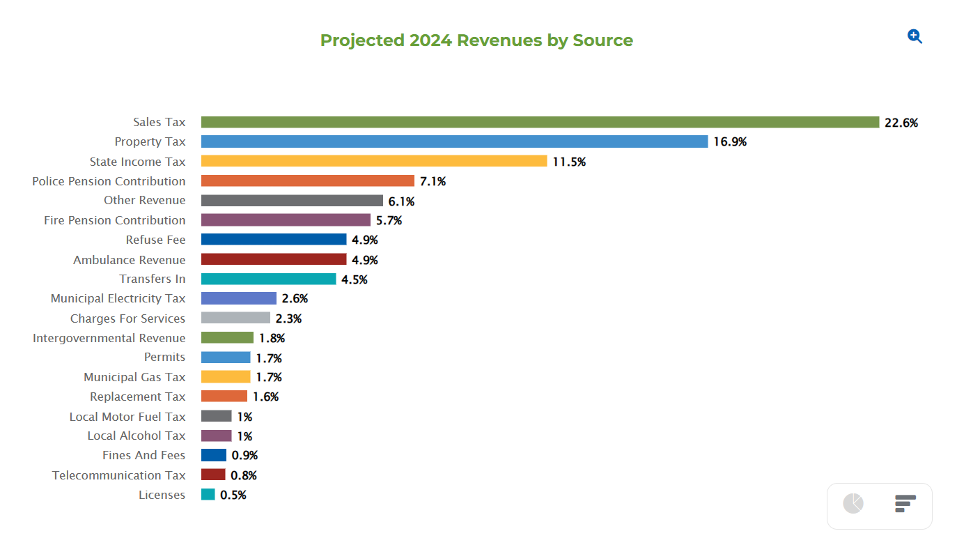Viewport: 980px width, 538px height.
Task: Click the Fines And Fees label
Action: 144,455
